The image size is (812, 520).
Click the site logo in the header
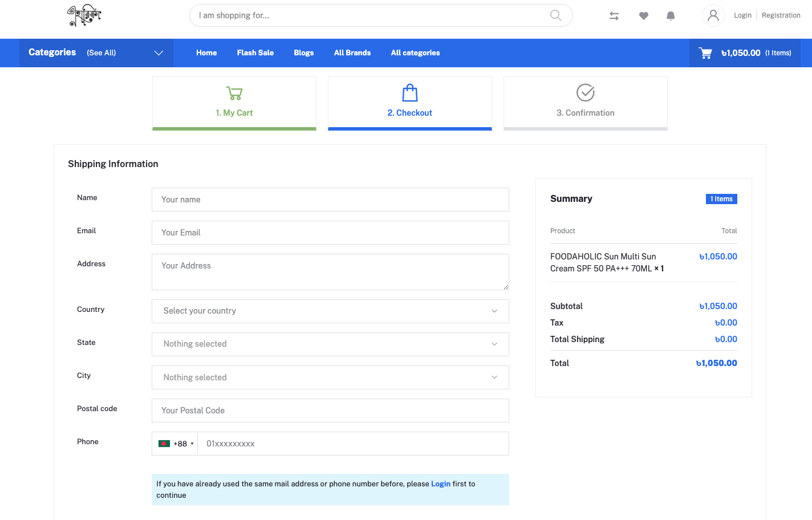point(84,15)
